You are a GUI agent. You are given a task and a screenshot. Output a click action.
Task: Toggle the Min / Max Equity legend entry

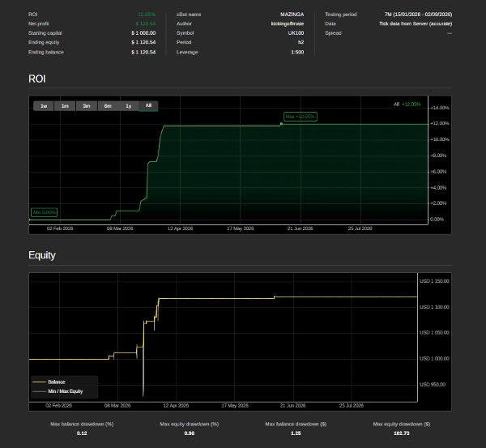pyautogui.click(x=58, y=391)
